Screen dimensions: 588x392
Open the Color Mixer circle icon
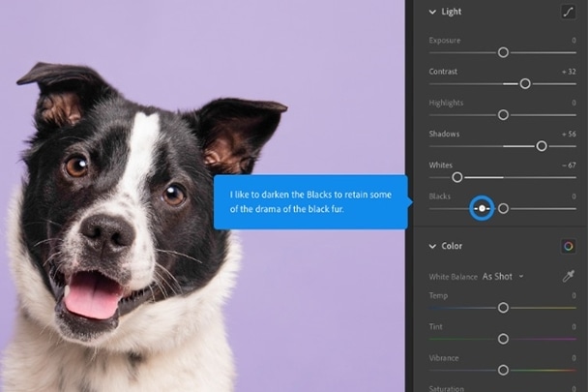click(x=568, y=246)
